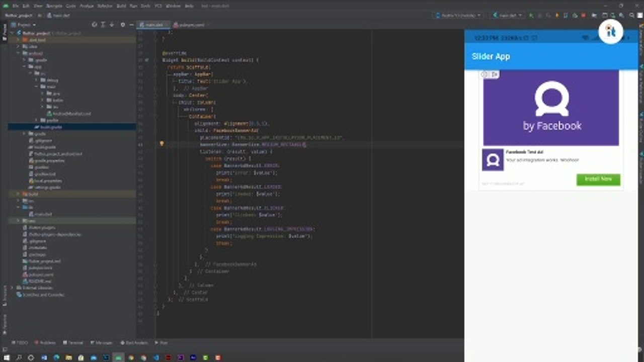Click the yellow lightbulb intention icon in gutter
The width and height of the screenshot is (644, 362).
click(162, 144)
